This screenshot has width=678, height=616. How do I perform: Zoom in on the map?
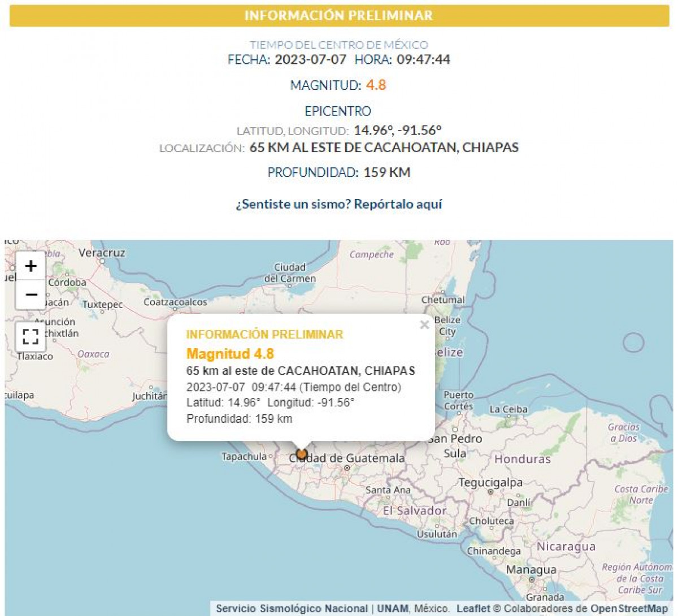tap(31, 266)
